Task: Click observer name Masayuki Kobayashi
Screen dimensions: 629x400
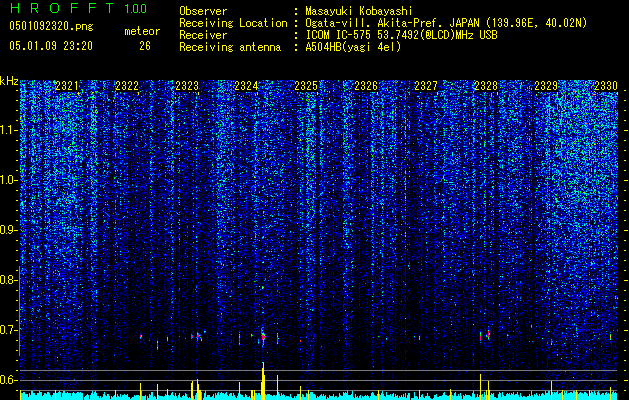Action: pos(359,12)
